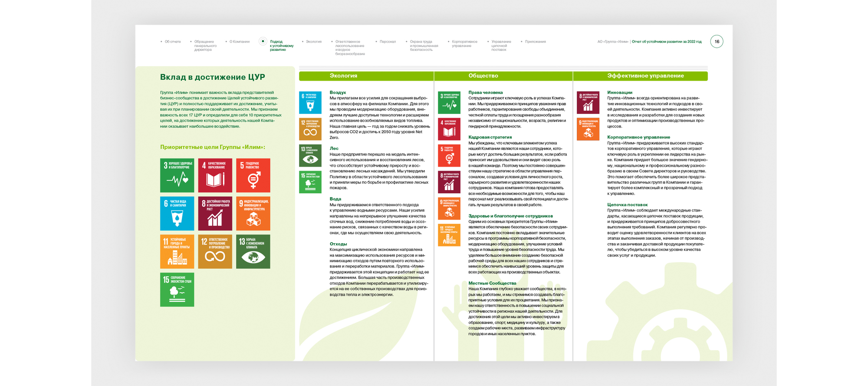The height and width of the screenshot is (386, 868).
Task: Click the large SDG 11 sustainable cities icon
Action: click(x=177, y=251)
